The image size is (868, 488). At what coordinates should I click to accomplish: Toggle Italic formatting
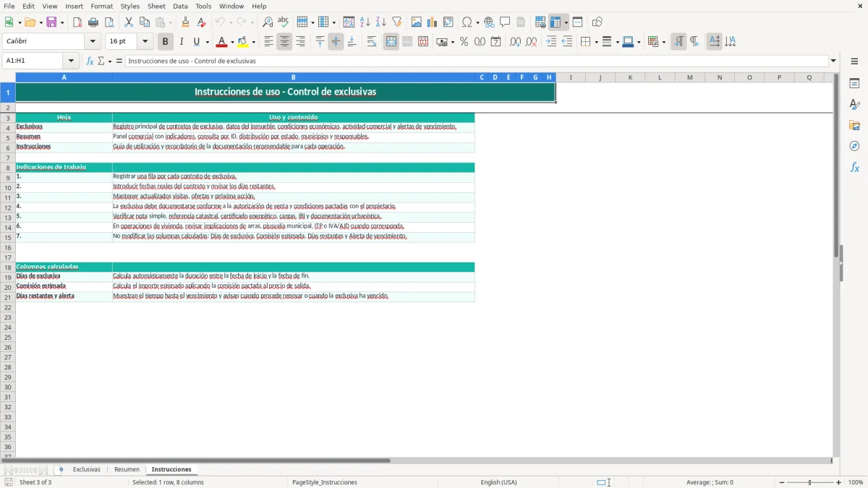[x=182, y=42]
